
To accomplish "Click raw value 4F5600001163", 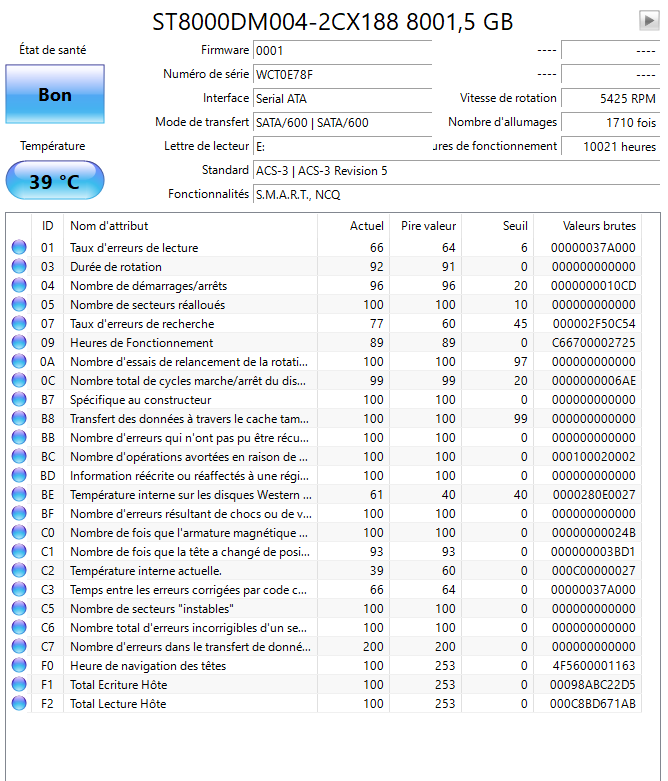I will tap(594, 665).
